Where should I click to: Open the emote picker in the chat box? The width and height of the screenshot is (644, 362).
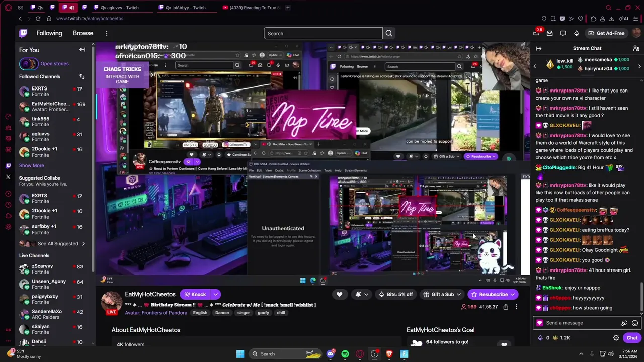(x=635, y=323)
